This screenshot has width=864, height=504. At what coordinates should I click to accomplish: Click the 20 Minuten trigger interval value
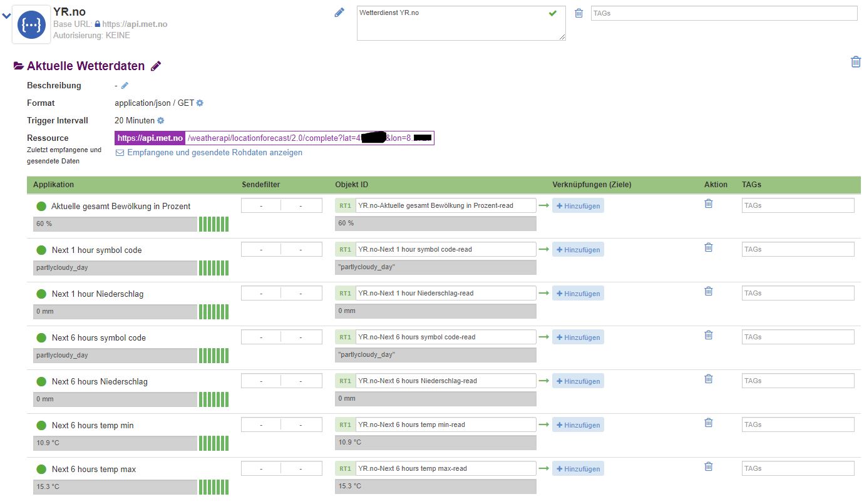point(135,120)
